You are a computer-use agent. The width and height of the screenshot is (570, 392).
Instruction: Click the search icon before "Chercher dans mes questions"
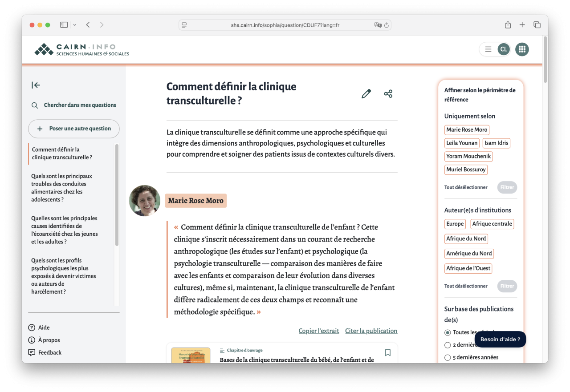(35, 105)
